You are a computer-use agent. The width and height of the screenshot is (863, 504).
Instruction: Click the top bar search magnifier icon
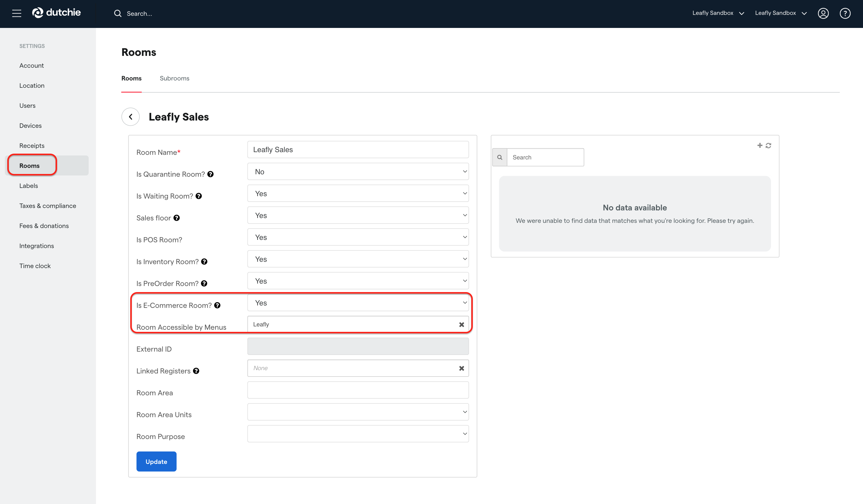tap(118, 13)
